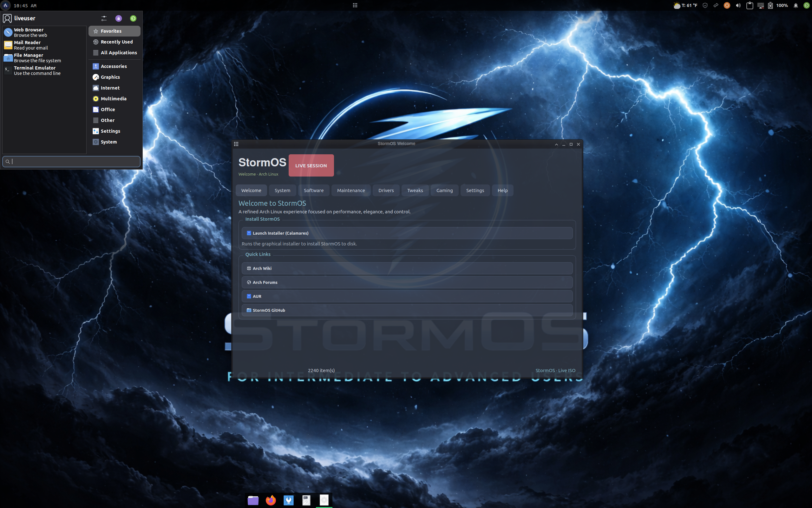Screen dimensions: 812x508
Task: Switch to the Settings tab in StormOS Welcome
Action: 475,190
